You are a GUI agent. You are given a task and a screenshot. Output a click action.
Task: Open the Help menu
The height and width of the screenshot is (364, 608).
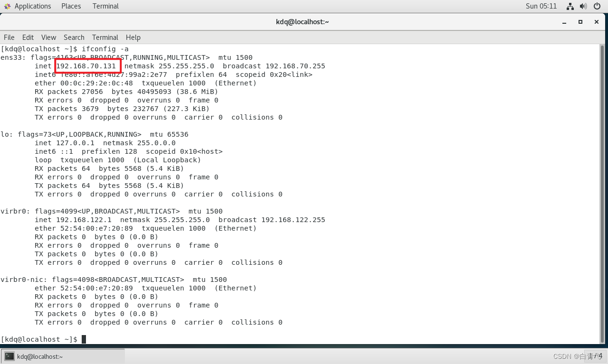(x=133, y=37)
